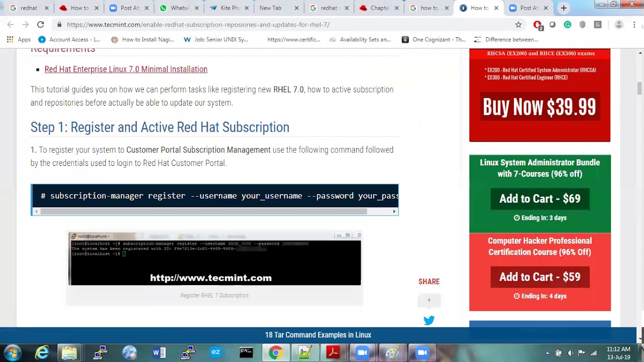Screen dimensions: 644x362
Task: Open 'Red Hat Enterprise Linux 7.0 Minimal Installation' link
Action: tap(126, 69)
